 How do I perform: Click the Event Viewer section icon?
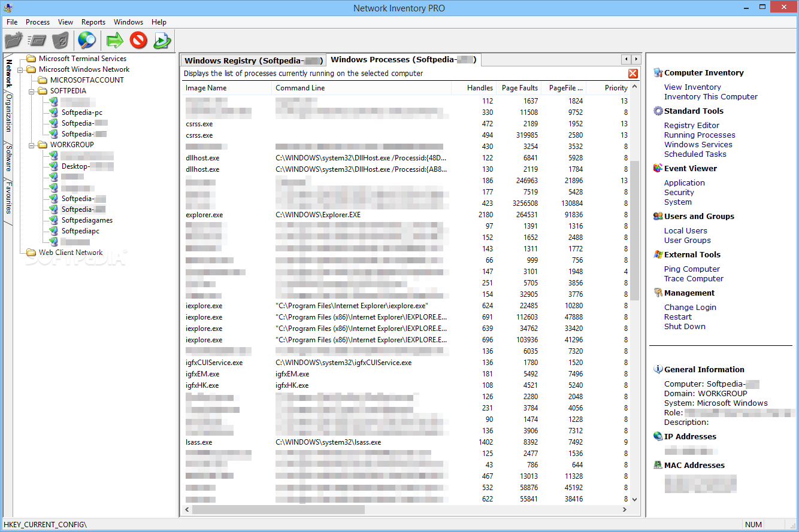(658, 169)
